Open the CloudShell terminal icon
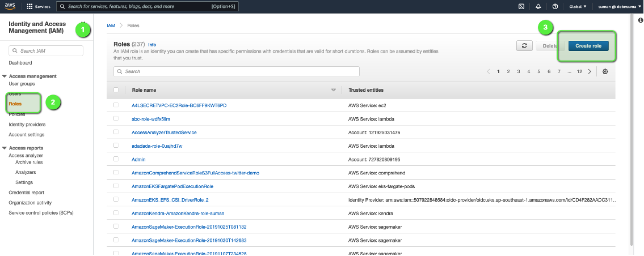Viewport: 644px width, 256px height. [x=521, y=7]
